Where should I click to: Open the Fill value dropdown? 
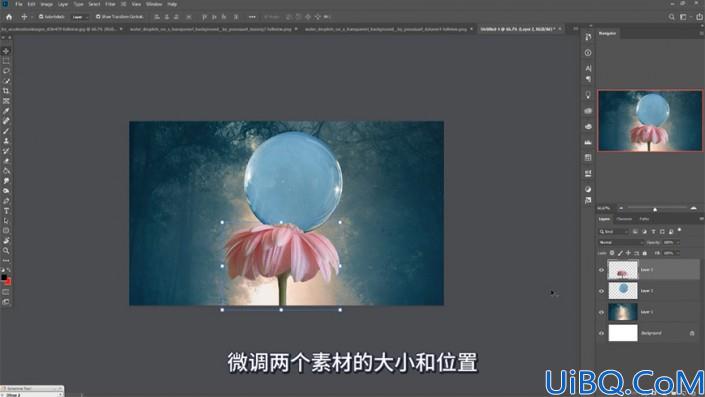point(678,253)
